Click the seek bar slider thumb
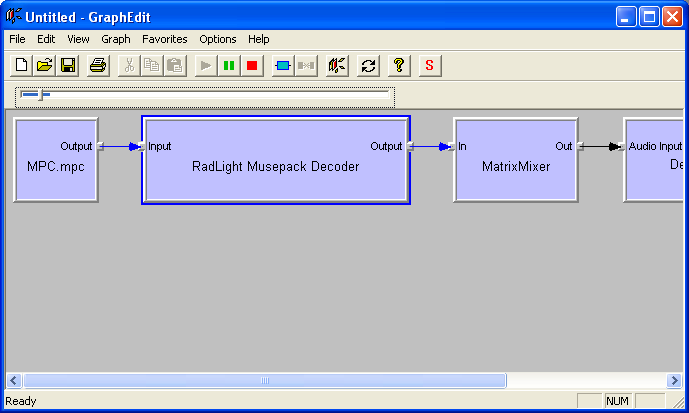Image resolution: width=689 pixels, height=413 pixels. [40, 94]
